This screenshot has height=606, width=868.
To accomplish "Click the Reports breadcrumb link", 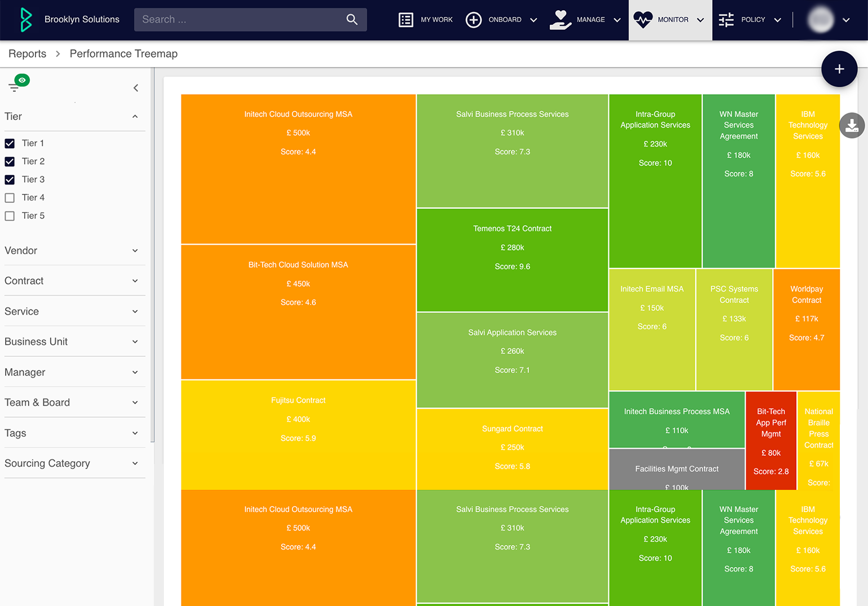I will (27, 54).
